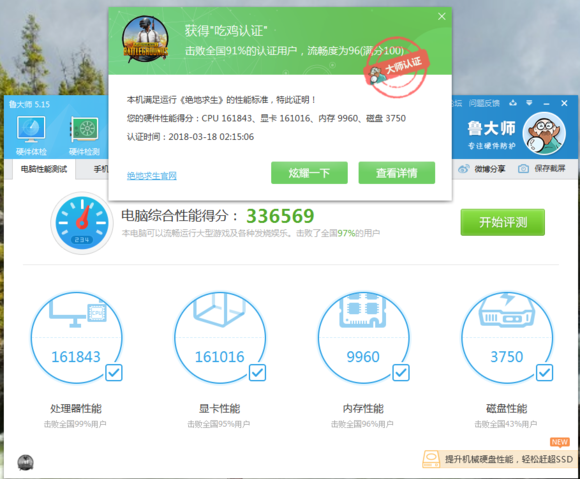Open the 硬件检测 hardware detection icon
This screenshot has height=479, width=580.
coord(84,129)
